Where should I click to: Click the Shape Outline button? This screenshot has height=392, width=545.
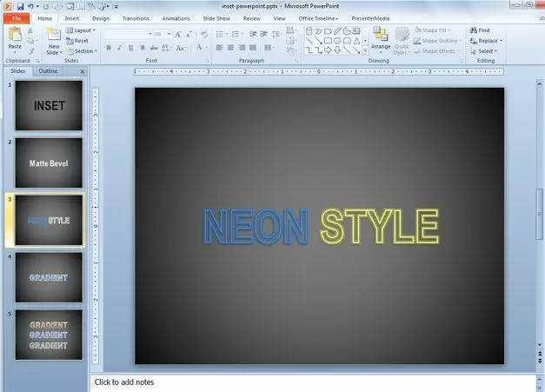(x=437, y=41)
